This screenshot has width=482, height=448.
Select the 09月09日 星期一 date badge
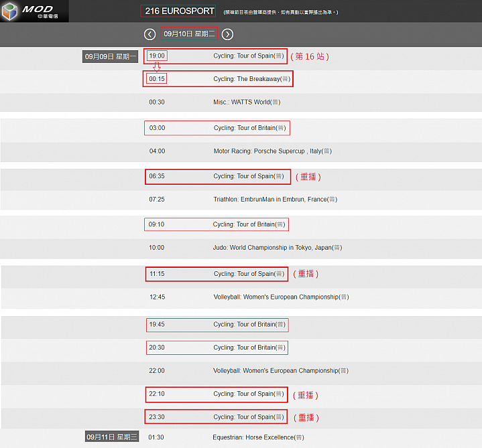[x=110, y=56]
